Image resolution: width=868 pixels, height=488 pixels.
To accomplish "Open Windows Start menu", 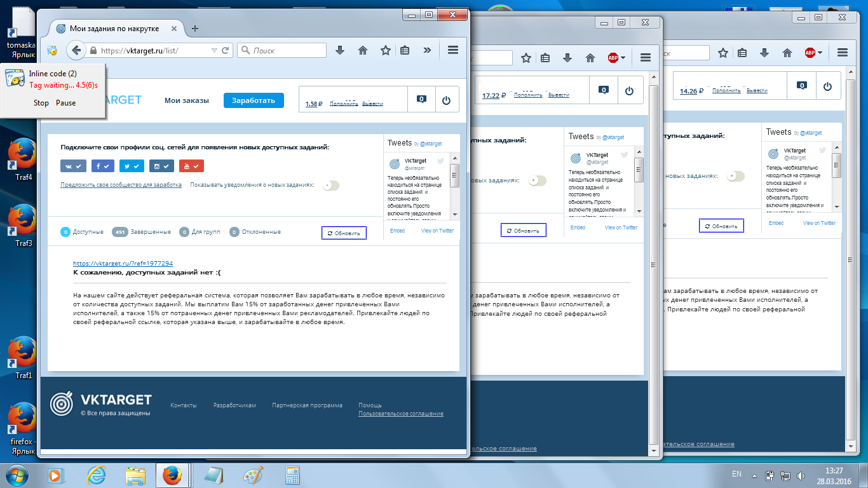I will pyautogui.click(x=17, y=475).
